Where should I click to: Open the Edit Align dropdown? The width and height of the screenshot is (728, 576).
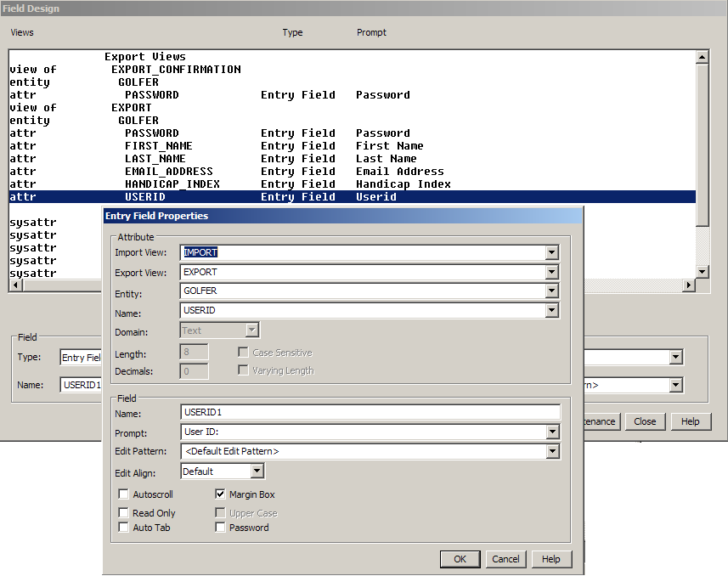click(x=257, y=472)
